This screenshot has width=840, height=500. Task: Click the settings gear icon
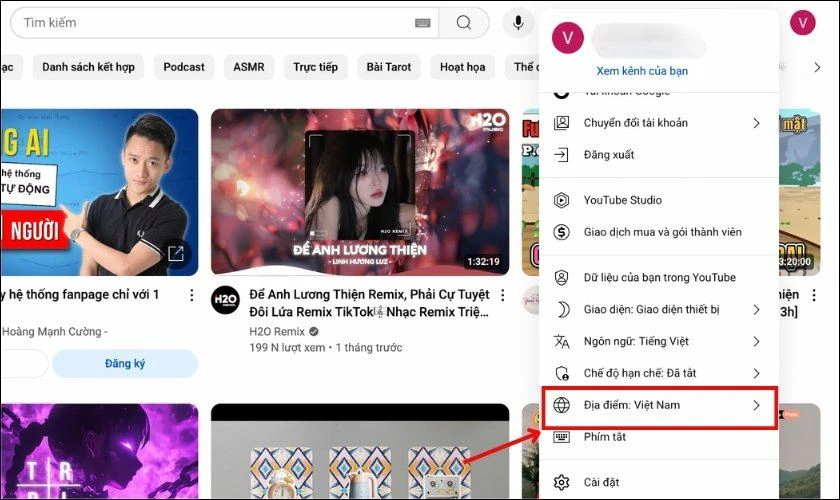(561, 482)
